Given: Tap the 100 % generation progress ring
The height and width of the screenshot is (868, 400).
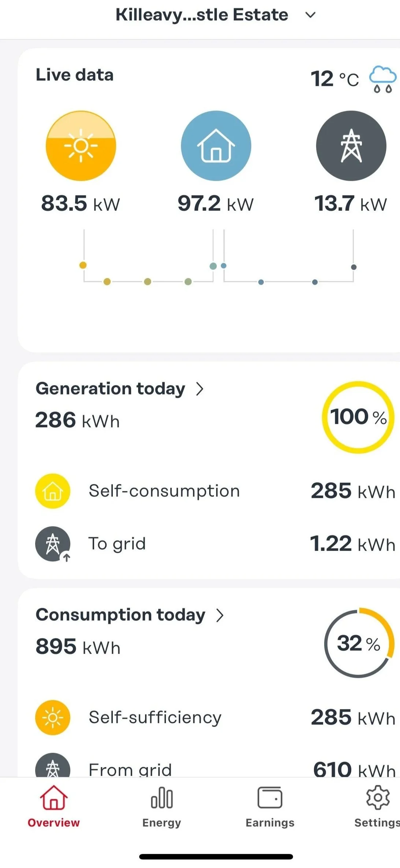Looking at the screenshot, I should coord(359,418).
